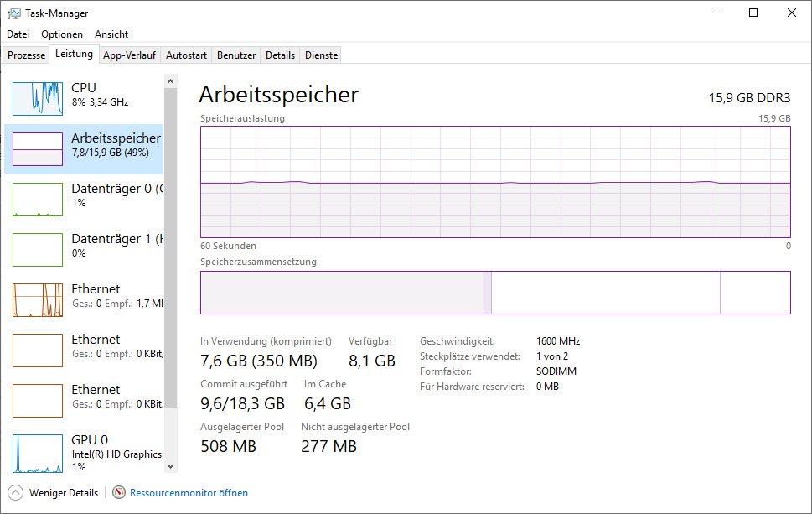This screenshot has height=514, width=812.
Task: Switch to the App-Verlauf tab
Action: coord(129,55)
